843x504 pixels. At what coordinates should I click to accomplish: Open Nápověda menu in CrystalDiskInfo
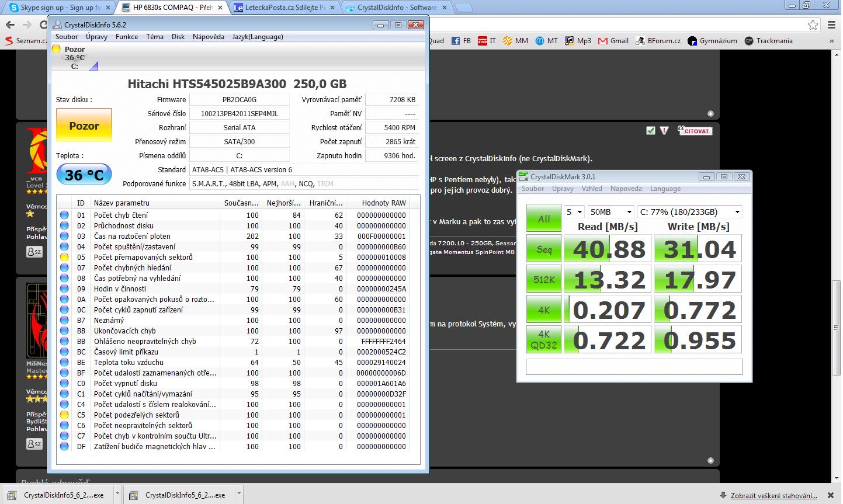209,37
